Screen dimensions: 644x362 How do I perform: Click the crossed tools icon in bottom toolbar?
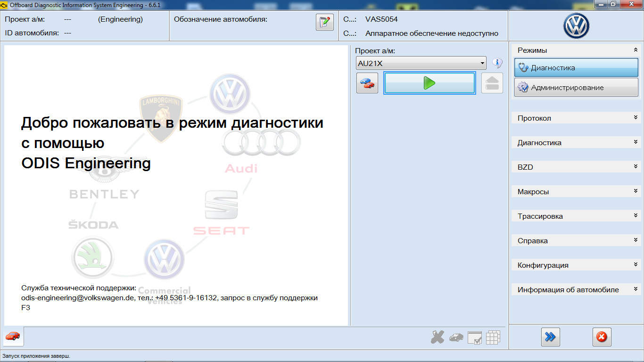438,337
